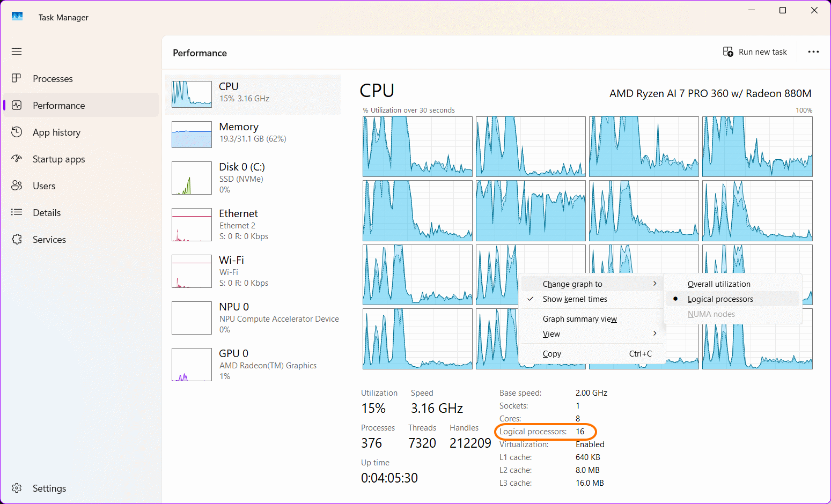Select Logical processors graph view
Image resolution: width=831 pixels, height=504 pixels.
720,299
